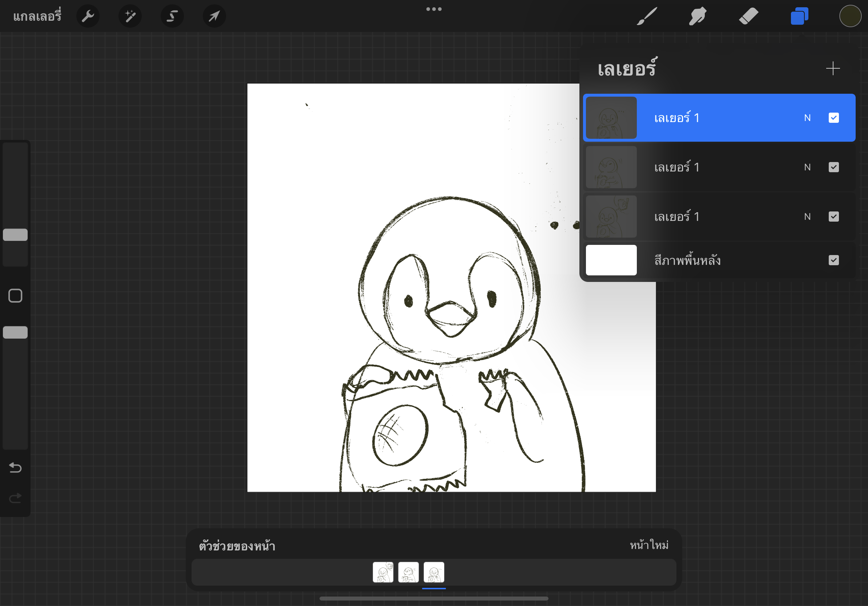The width and height of the screenshot is (868, 606).
Task: Select the Smudge finger tool
Action: (698, 16)
